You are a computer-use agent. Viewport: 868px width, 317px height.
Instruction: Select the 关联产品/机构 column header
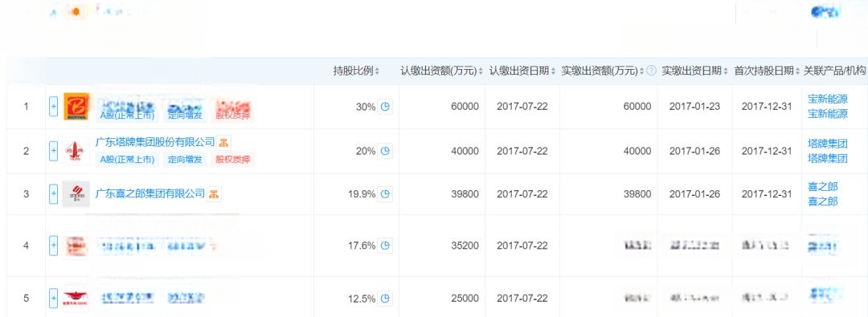tap(834, 71)
